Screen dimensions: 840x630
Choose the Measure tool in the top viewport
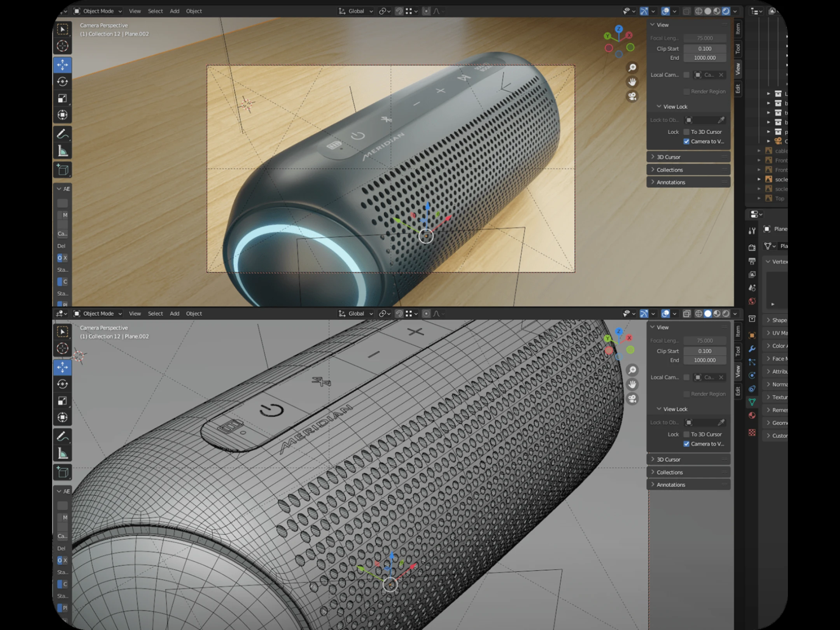(x=62, y=151)
